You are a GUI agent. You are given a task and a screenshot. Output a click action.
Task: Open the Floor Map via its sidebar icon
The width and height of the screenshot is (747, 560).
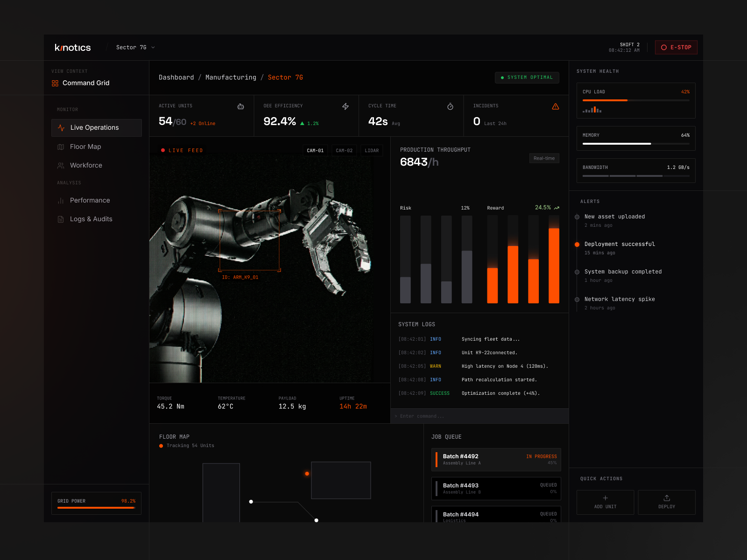pyautogui.click(x=61, y=147)
